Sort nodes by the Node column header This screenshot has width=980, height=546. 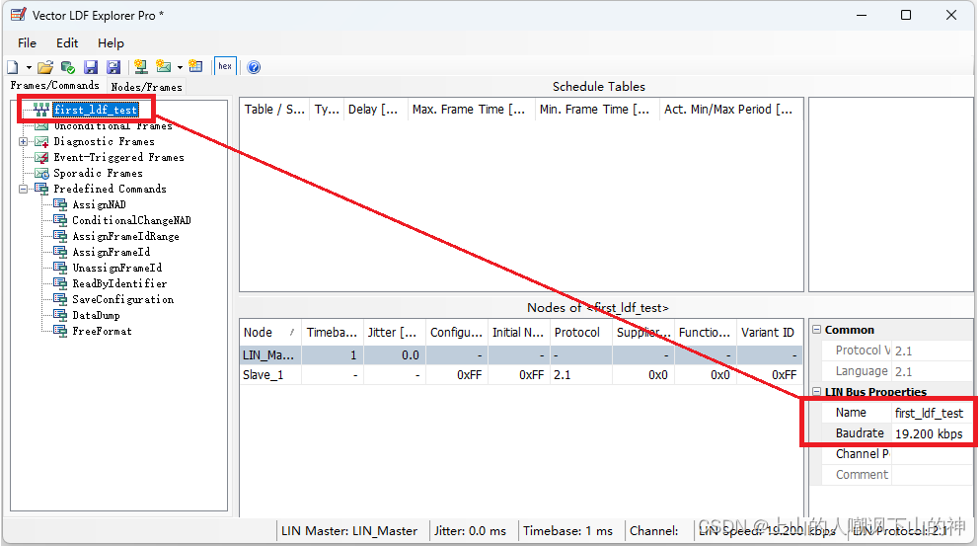tap(270, 332)
